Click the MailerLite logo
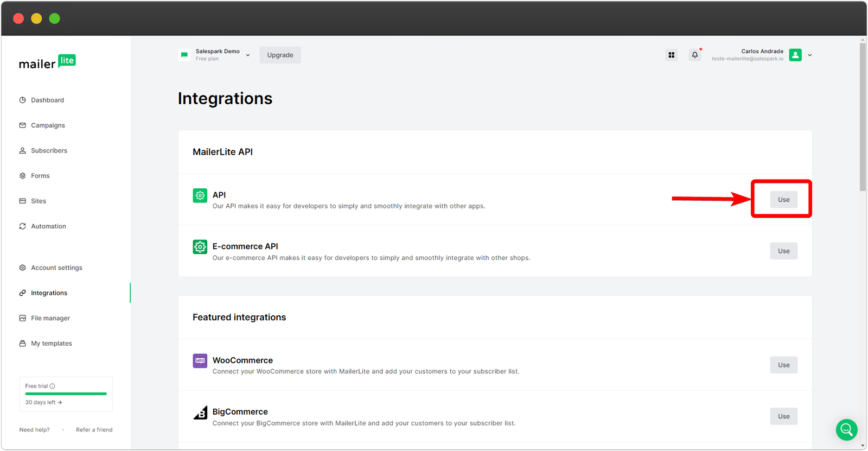868x451 pixels. tap(47, 62)
